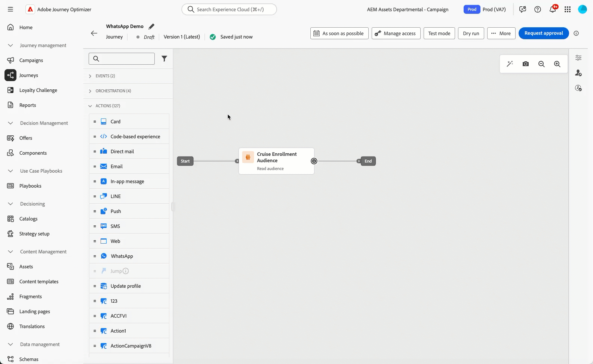
Task: Navigate to Content templates
Action: coord(39,281)
